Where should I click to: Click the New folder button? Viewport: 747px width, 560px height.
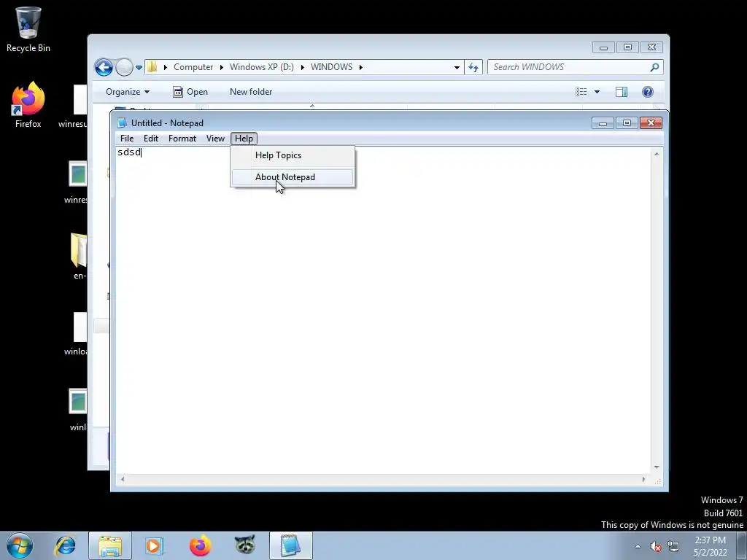(x=251, y=92)
